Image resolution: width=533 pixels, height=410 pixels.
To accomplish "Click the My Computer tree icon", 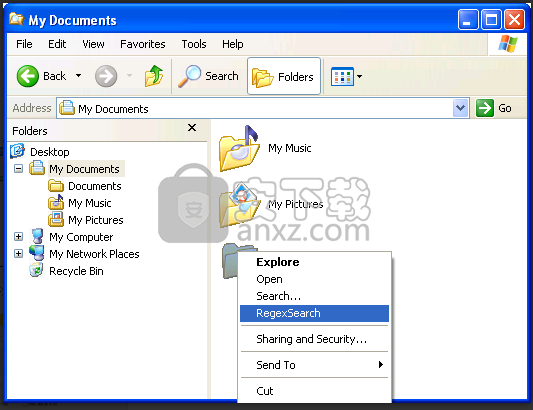I will [37, 236].
